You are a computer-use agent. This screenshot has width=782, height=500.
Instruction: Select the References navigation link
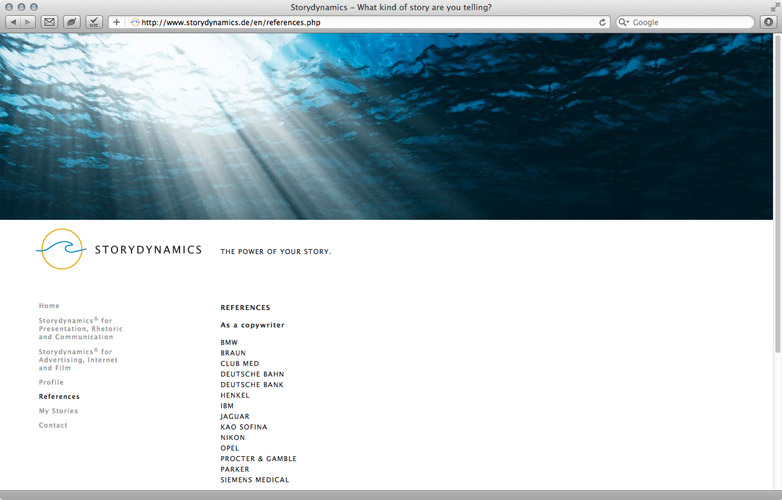point(59,396)
